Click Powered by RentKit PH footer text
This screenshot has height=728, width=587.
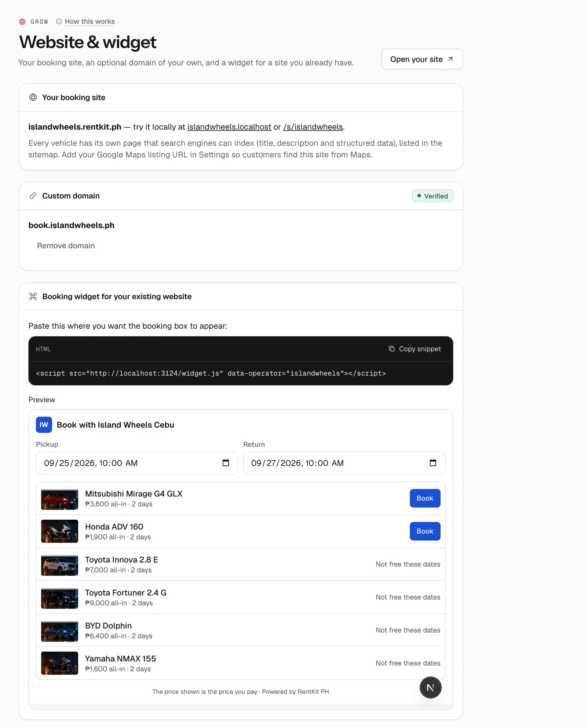pyautogui.click(x=295, y=692)
